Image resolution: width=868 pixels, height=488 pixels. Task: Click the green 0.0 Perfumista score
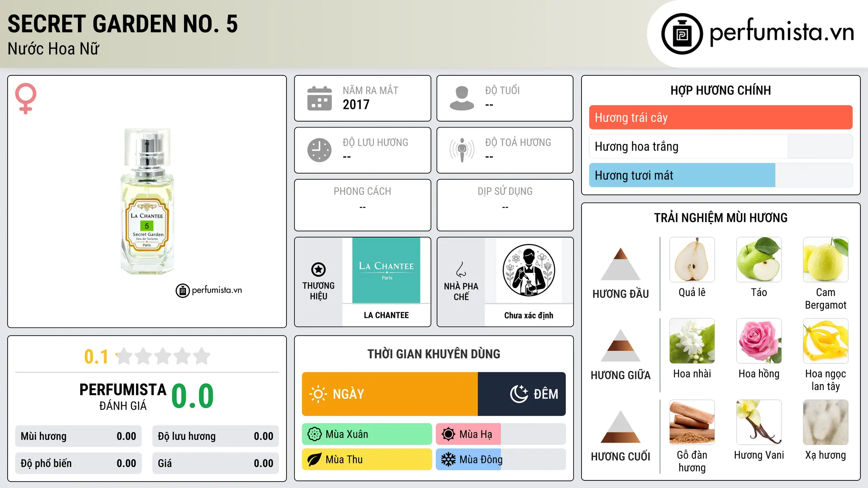point(193,396)
